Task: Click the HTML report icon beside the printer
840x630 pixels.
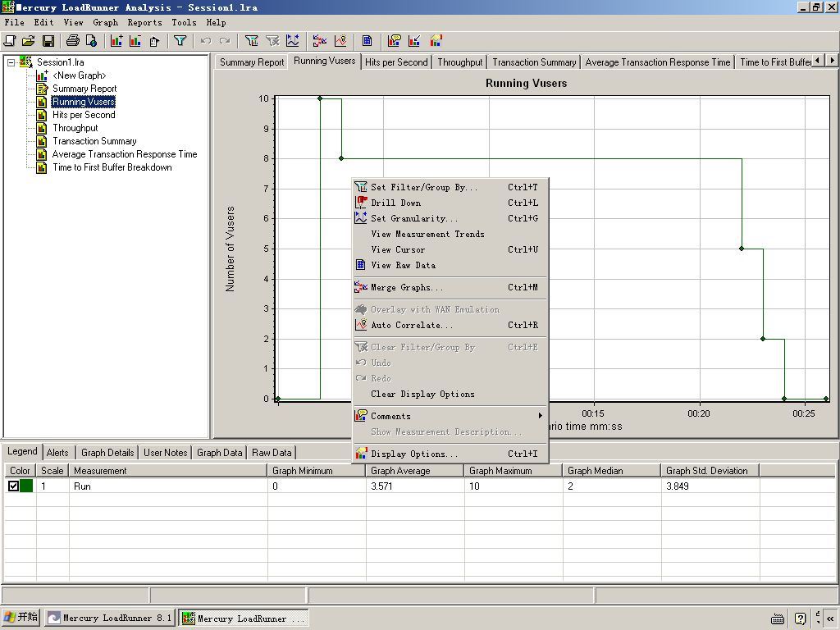Action: [91, 41]
